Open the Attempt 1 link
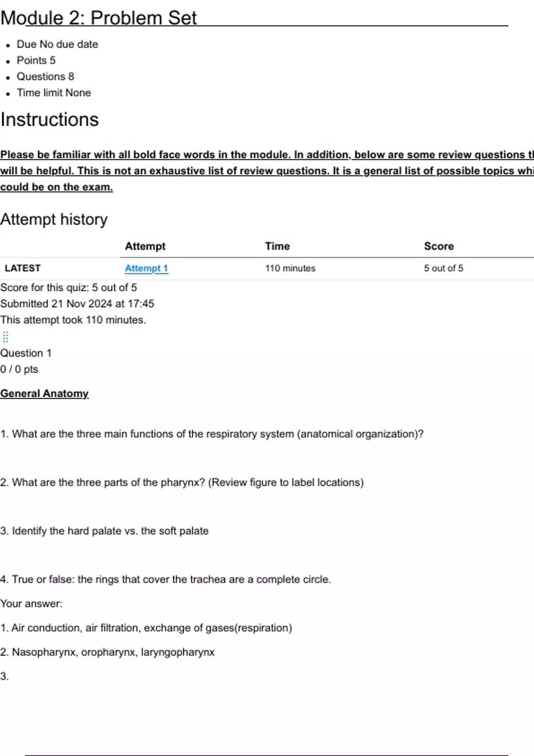Screen dimensions: 534x756 click(146, 268)
